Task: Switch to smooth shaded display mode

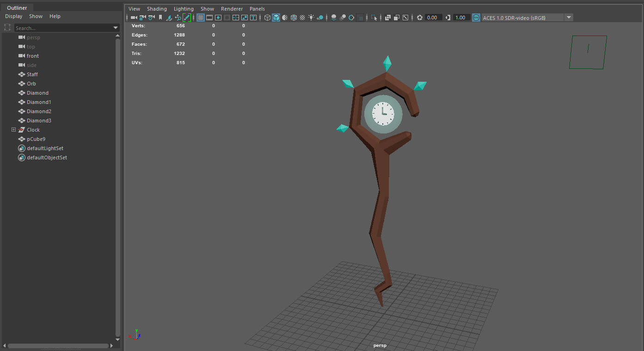Action: pos(276,18)
